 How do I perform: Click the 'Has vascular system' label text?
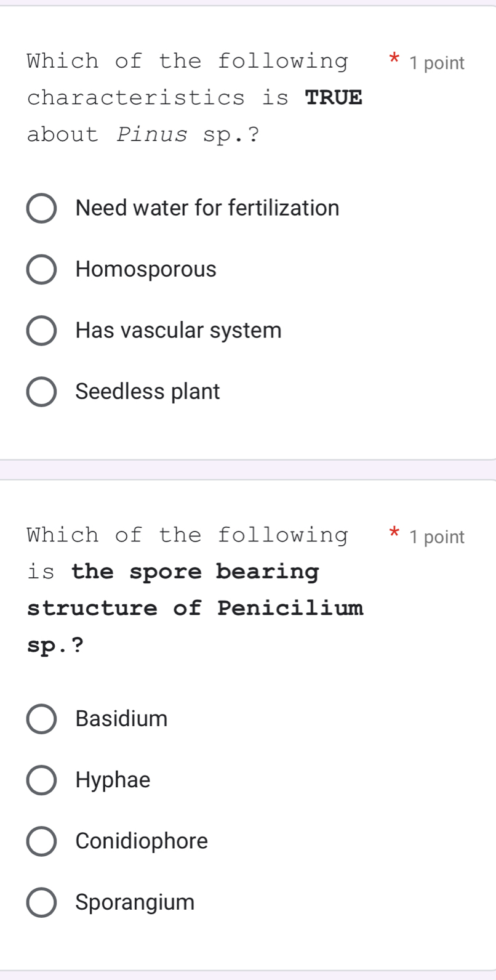(178, 331)
